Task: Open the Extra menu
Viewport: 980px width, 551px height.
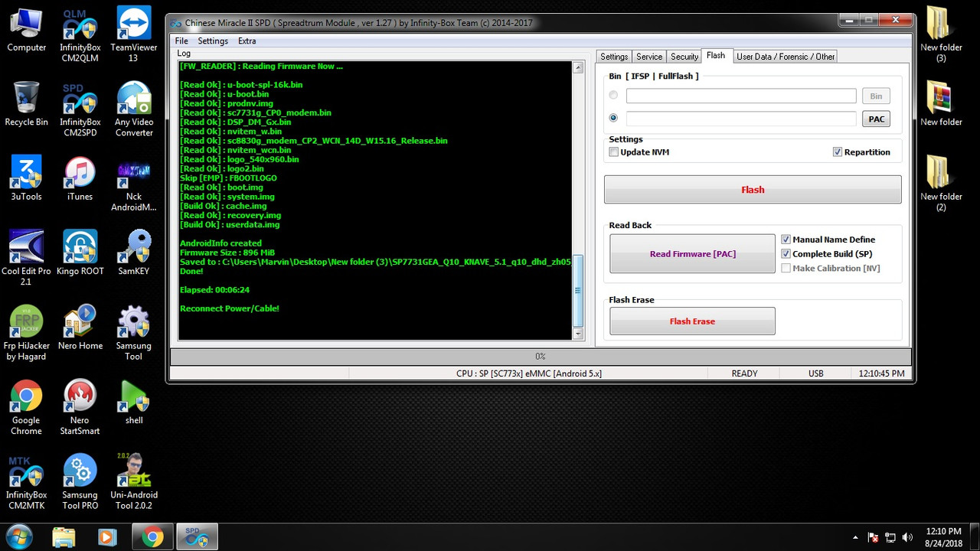Action: point(247,41)
